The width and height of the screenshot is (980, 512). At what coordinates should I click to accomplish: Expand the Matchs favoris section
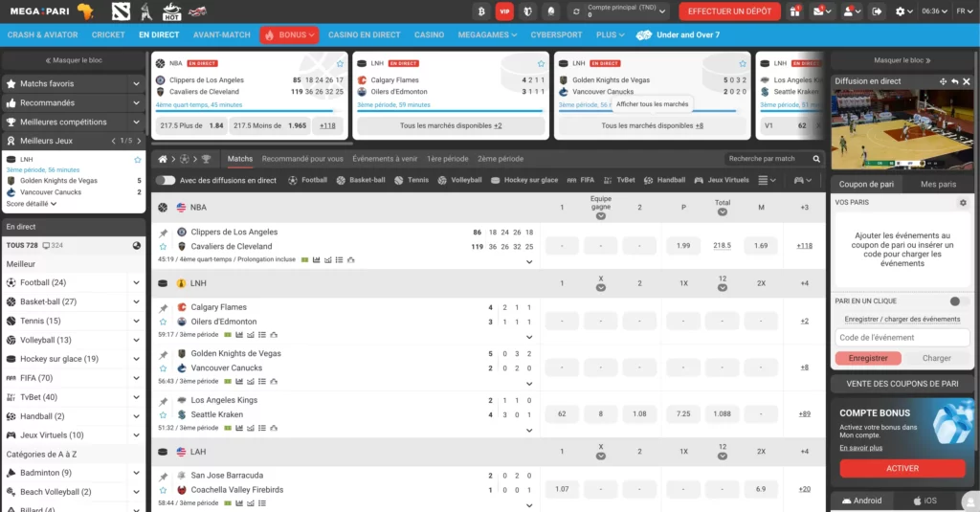(137, 84)
